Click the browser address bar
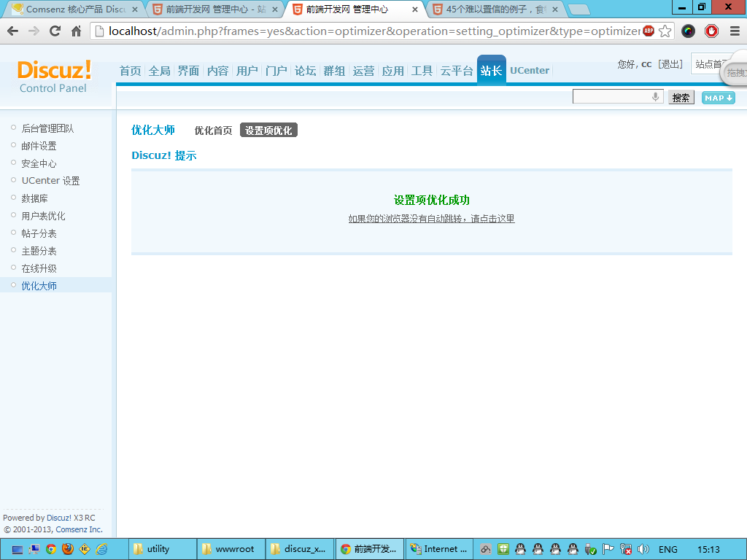Screen dimensions: 747x560 point(374,31)
